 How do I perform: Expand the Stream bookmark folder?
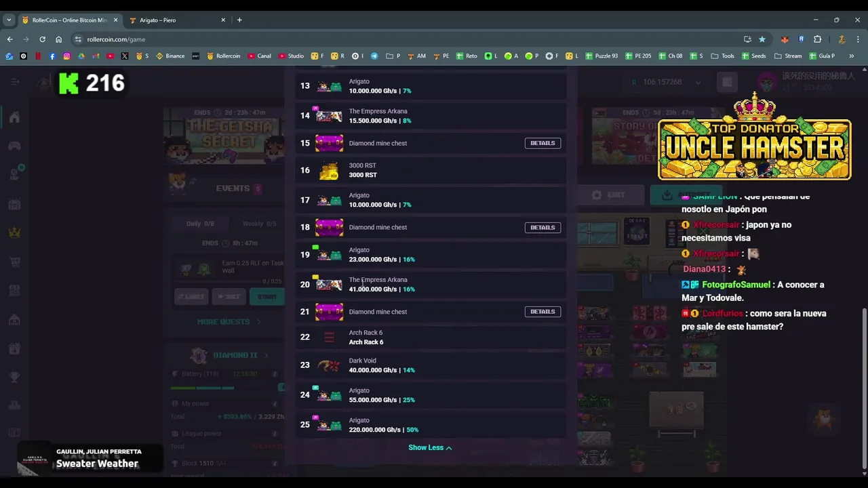[787, 56]
